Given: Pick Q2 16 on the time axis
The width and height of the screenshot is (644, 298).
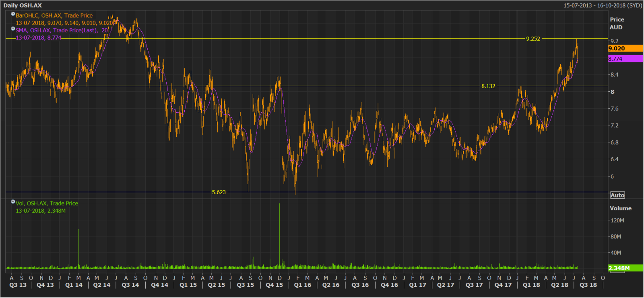Looking at the screenshot, I should pyautogui.click(x=331, y=285).
